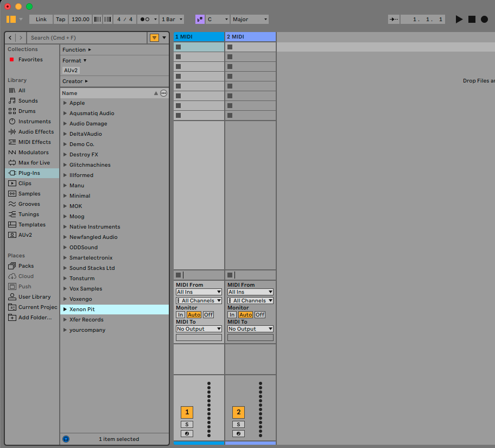This screenshot has height=448, width=495.
Task: Open the Grooves category
Action: pos(29,204)
